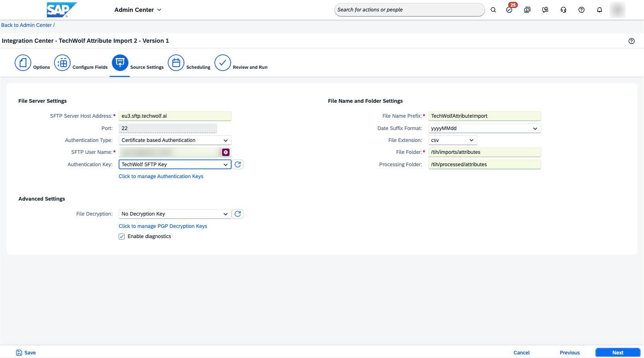Toggle the Enable diagnostics checkbox
This screenshot has width=644, height=358.
(122, 237)
